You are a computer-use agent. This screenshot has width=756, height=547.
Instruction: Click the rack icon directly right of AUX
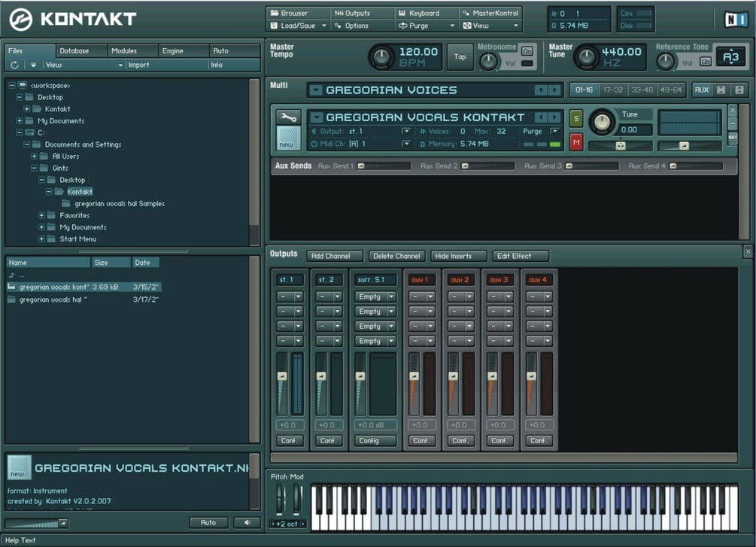(721, 90)
